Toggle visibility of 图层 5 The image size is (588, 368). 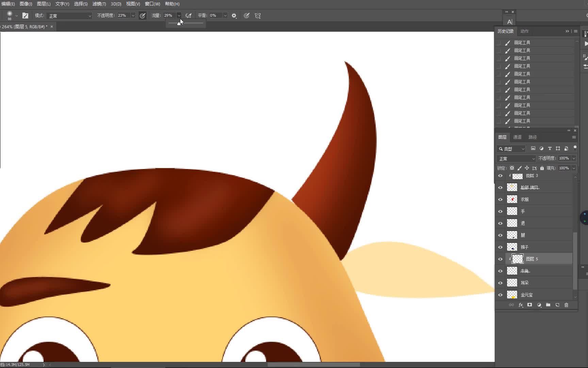[500, 259]
